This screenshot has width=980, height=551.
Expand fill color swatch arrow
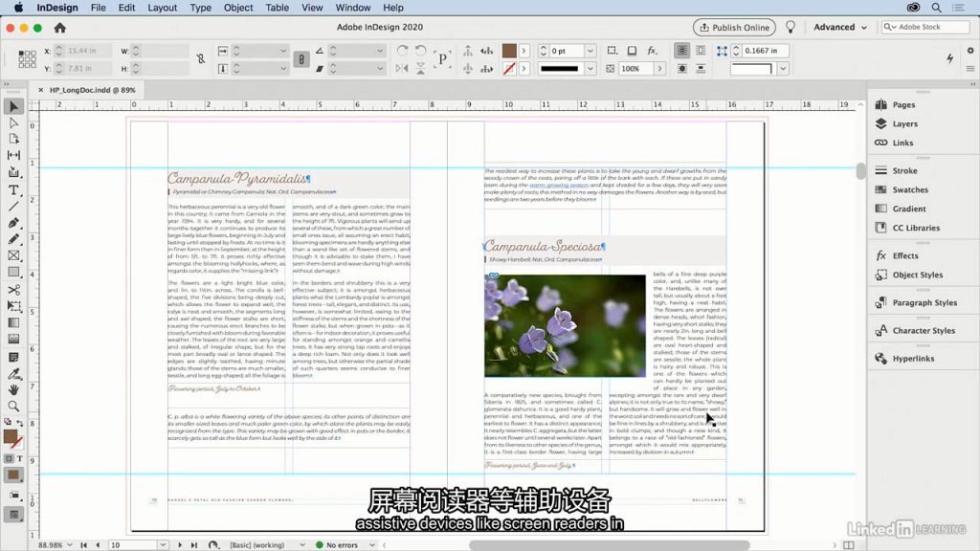click(523, 51)
